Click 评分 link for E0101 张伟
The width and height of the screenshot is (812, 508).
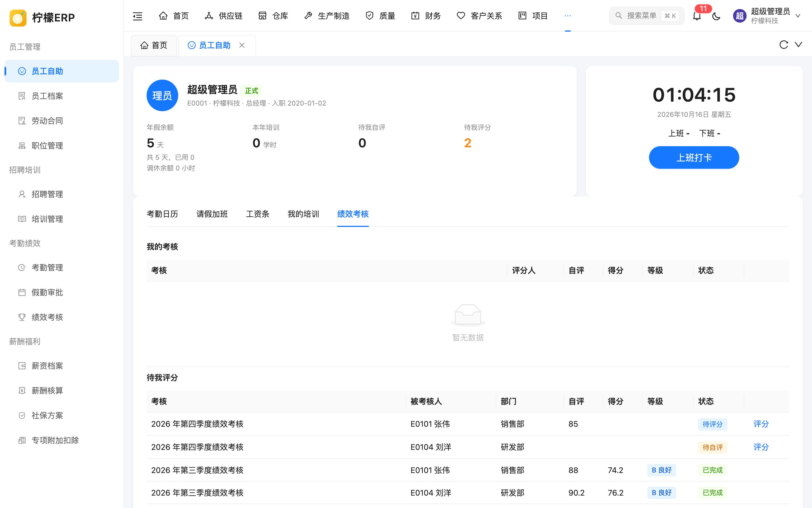pos(761,424)
